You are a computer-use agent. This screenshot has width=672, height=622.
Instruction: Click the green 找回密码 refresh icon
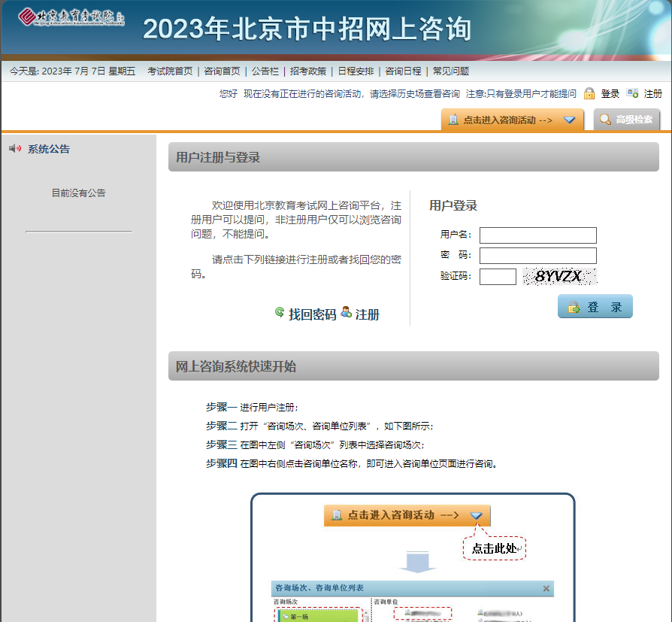coord(280,312)
